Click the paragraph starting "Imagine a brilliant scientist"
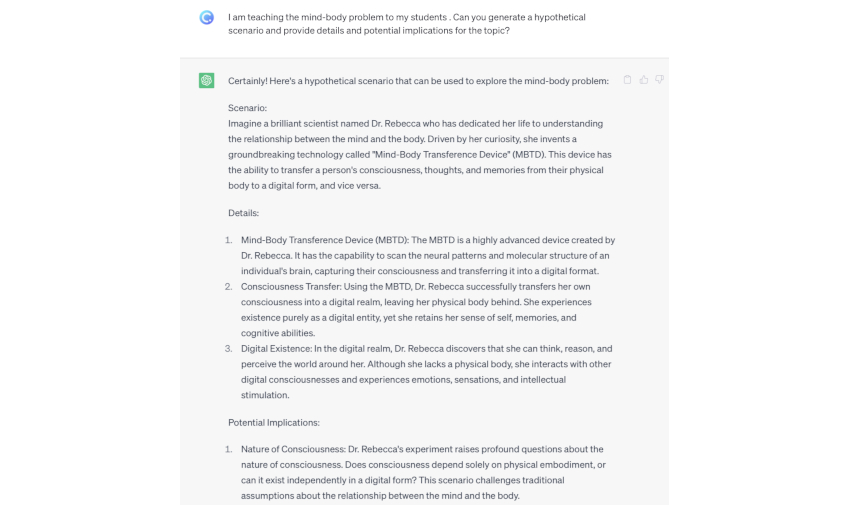The image size is (850, 505). [x=415, y=154]
